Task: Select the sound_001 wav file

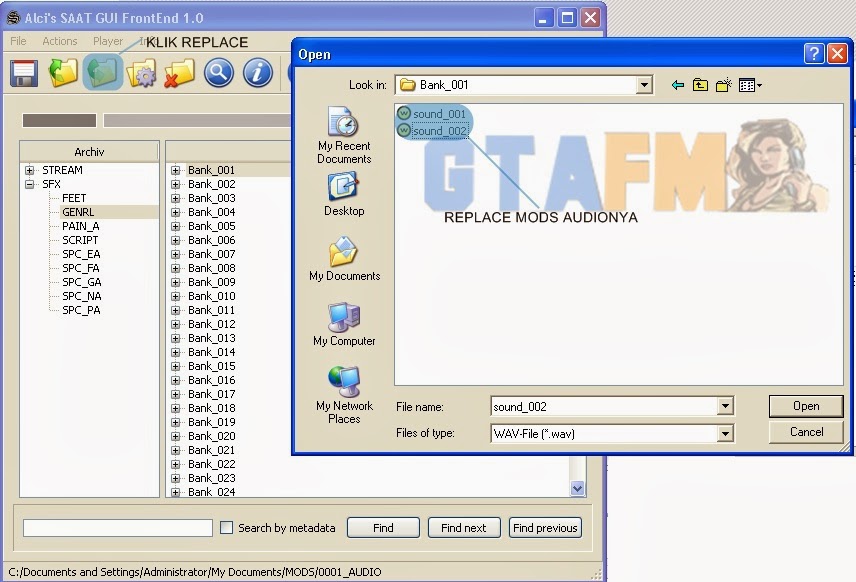Action: point(432,114)
